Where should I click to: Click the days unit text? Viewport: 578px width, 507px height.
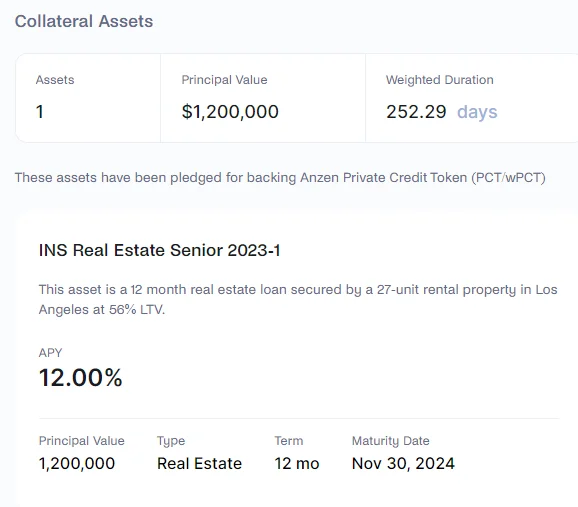click(477, 112)
